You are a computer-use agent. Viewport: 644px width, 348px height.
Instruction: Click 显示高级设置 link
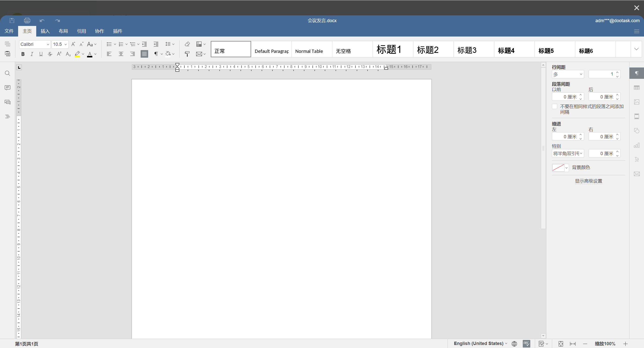click(588, 181)
